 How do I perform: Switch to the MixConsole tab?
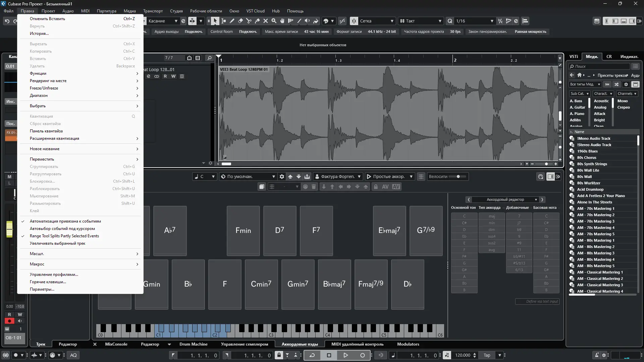[x=116, y=344]
